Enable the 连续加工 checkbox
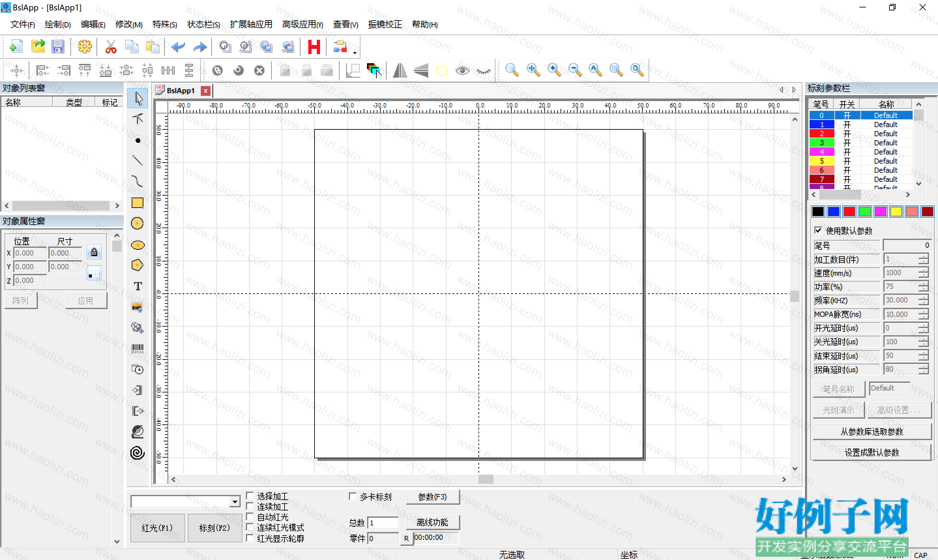Screen dimensions: 938x560 [x=249, y=506]
